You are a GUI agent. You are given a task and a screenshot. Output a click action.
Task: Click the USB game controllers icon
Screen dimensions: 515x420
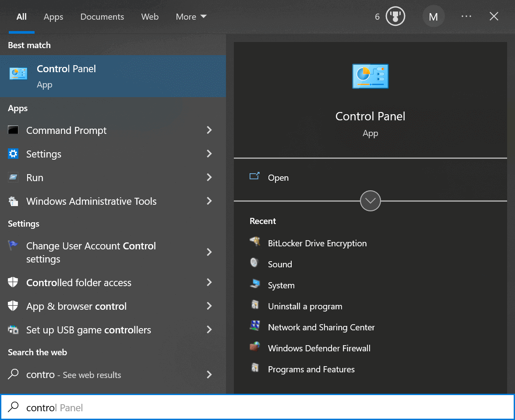[x=13, y=329]
